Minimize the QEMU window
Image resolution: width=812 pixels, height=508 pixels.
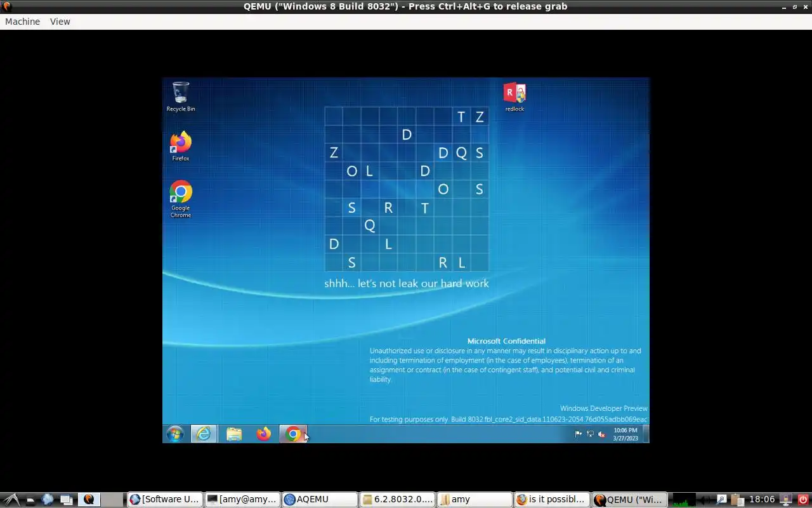(x=784, y=6)
